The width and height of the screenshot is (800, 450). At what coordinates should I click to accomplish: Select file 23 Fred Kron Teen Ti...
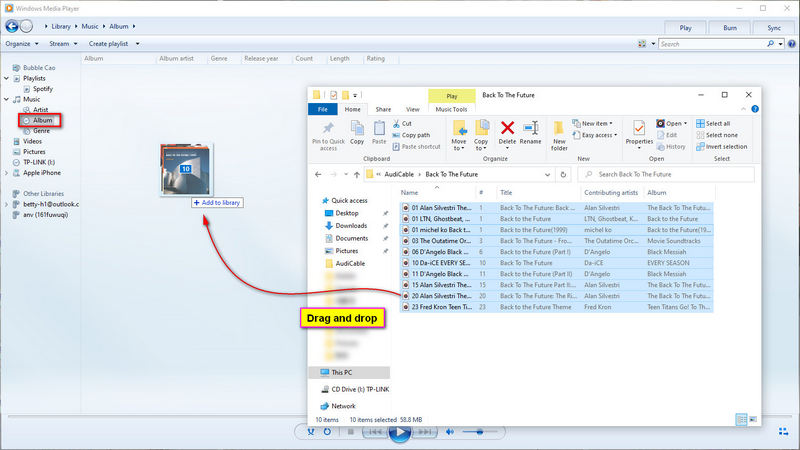coord(556,307)
